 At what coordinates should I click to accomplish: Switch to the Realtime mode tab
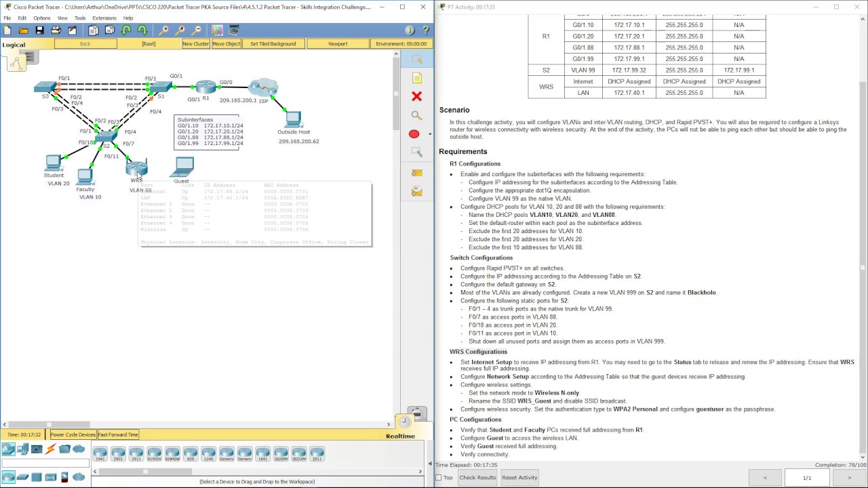(400, 436)
